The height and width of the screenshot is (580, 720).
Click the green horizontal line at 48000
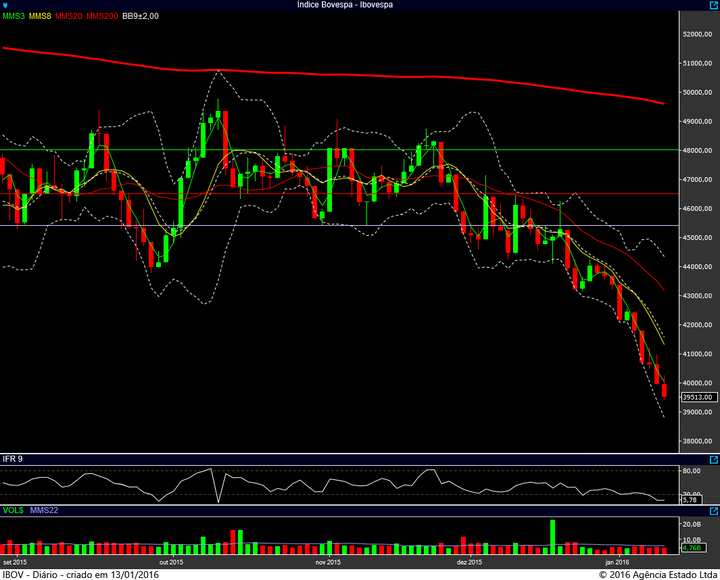pyautogui.click(x=340, y=150)
